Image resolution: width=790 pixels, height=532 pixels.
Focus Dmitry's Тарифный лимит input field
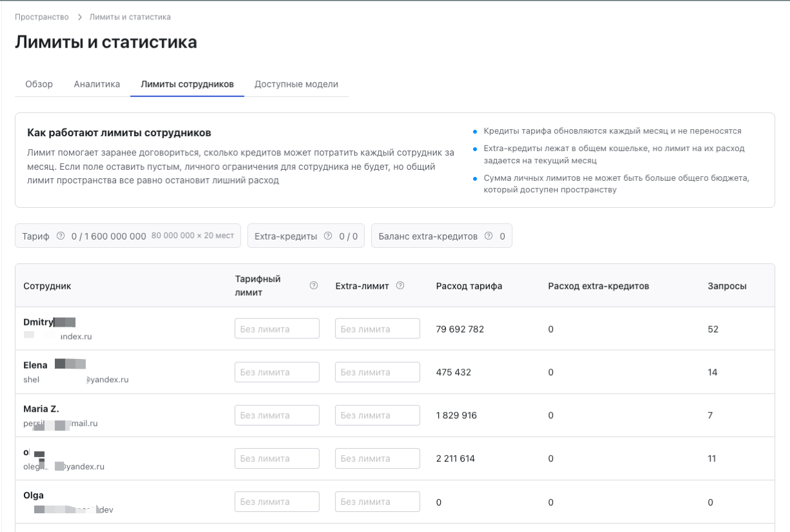tap(277, 329)
